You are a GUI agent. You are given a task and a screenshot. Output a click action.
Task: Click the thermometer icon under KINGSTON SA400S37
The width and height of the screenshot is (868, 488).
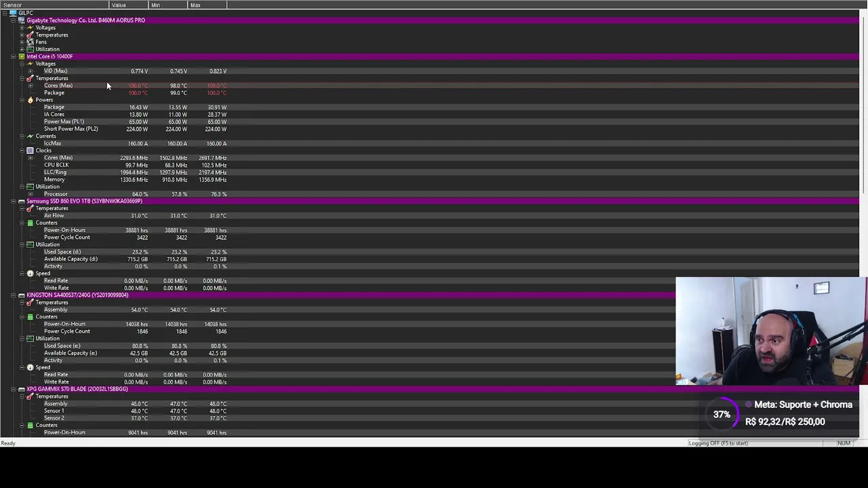[x=30, y=302]
